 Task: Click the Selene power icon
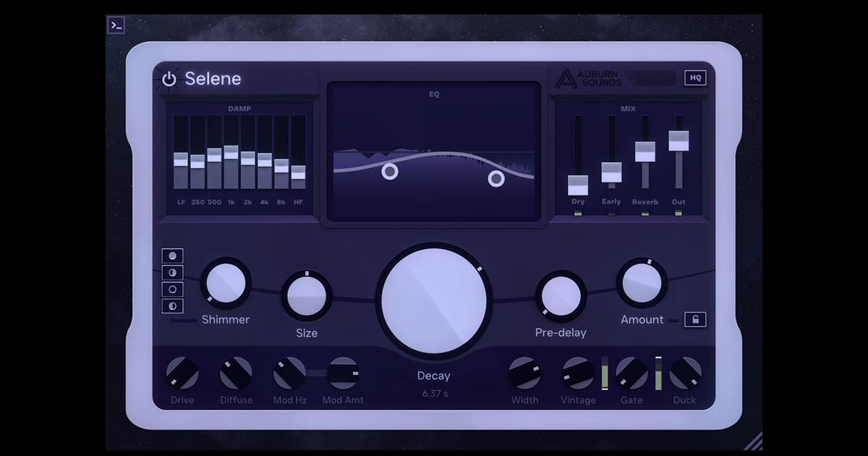(x=169, y=80)
